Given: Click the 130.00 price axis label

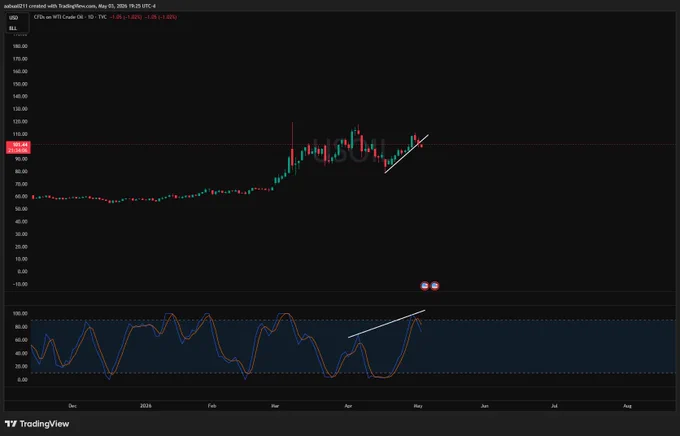Looking at the screenshot, I should 20,109.
